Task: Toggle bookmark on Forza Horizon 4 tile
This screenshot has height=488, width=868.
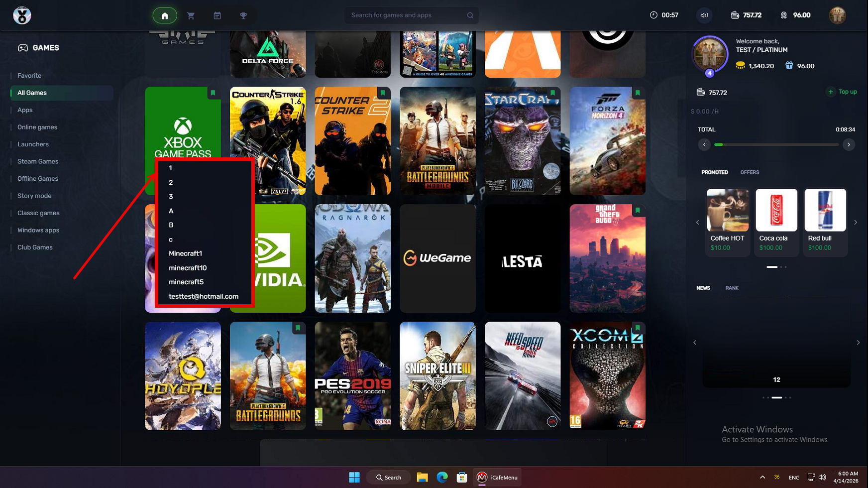Action: point(638,93)
